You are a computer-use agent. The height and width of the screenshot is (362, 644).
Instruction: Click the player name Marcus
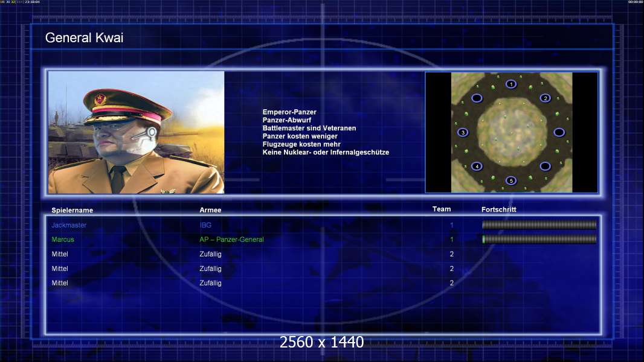point(63,240)
